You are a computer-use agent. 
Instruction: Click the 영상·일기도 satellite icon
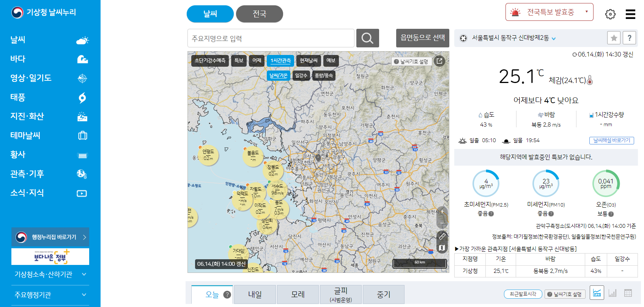coord(82,78)
